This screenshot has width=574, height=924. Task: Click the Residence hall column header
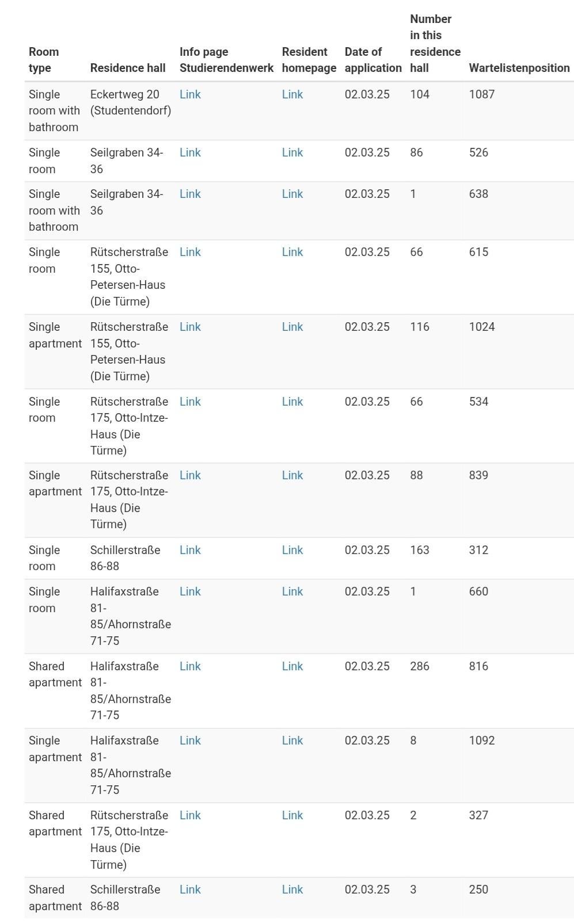(128, 68)
